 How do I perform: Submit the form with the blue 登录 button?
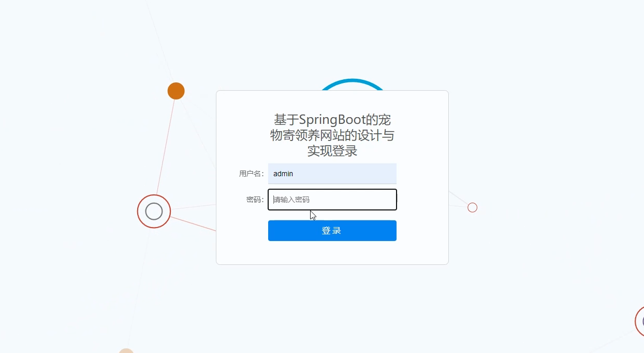coord(332,231)
